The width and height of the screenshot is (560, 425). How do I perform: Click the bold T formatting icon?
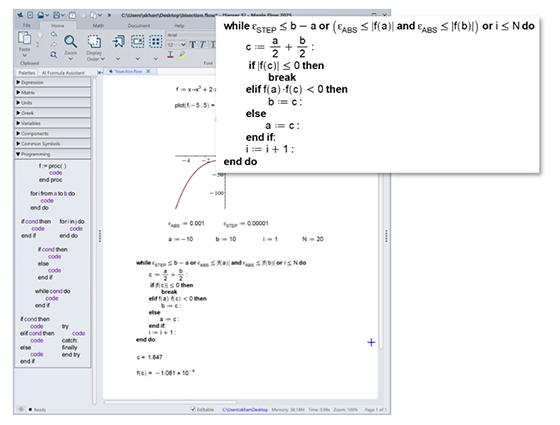click(x=192, y=45)
